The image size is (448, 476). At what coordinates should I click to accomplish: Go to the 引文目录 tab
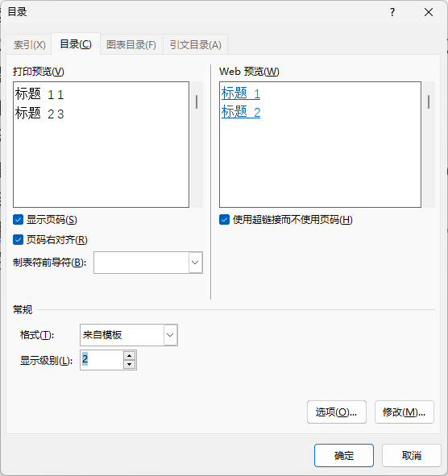[x=195, y=44]
